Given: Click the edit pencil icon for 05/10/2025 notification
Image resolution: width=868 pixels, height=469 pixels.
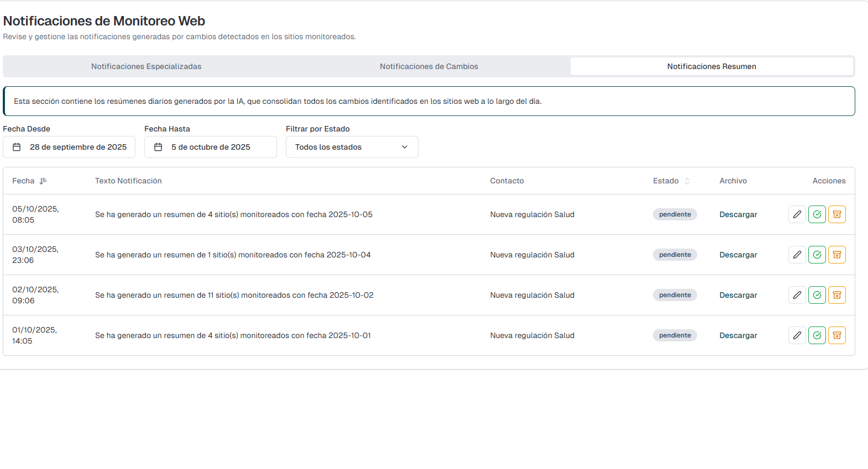Looking at the screenshot, I should point(797,214).
